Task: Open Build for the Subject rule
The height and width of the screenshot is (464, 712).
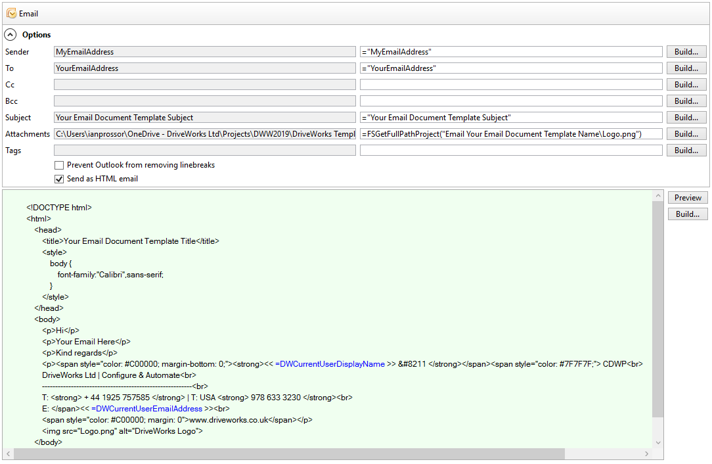Action: click(686, 118)
